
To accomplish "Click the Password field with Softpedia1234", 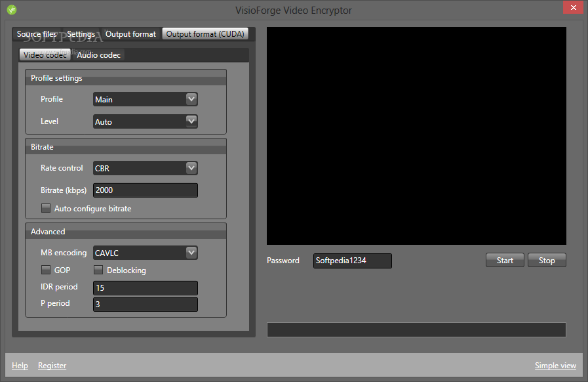I will tap(353, 261).
